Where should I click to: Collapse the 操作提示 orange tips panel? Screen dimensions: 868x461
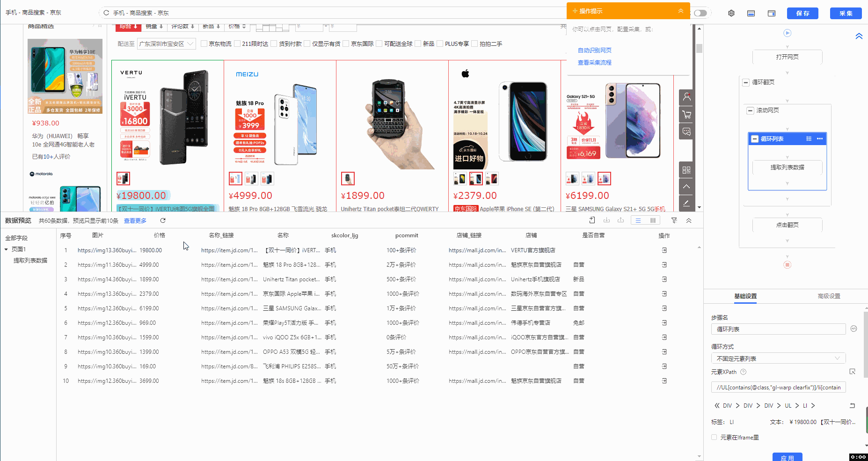tap(681, 11)
